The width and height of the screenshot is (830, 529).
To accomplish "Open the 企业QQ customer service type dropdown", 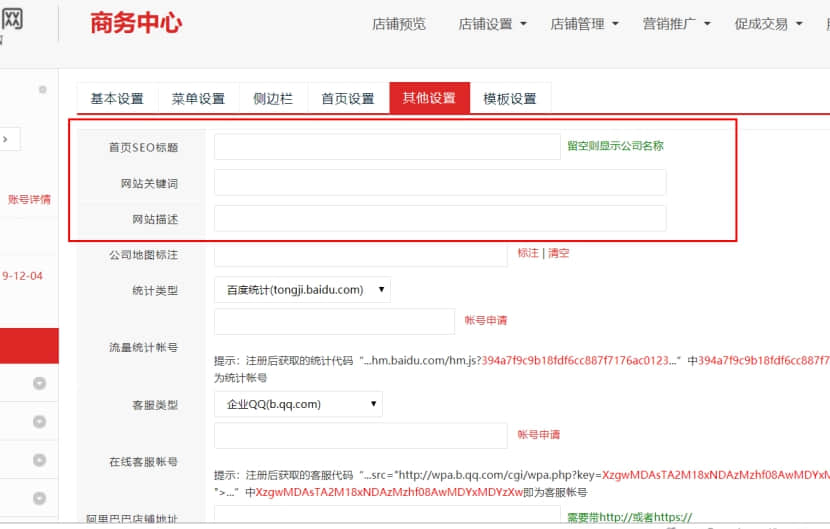I will (x=298, y=404).
